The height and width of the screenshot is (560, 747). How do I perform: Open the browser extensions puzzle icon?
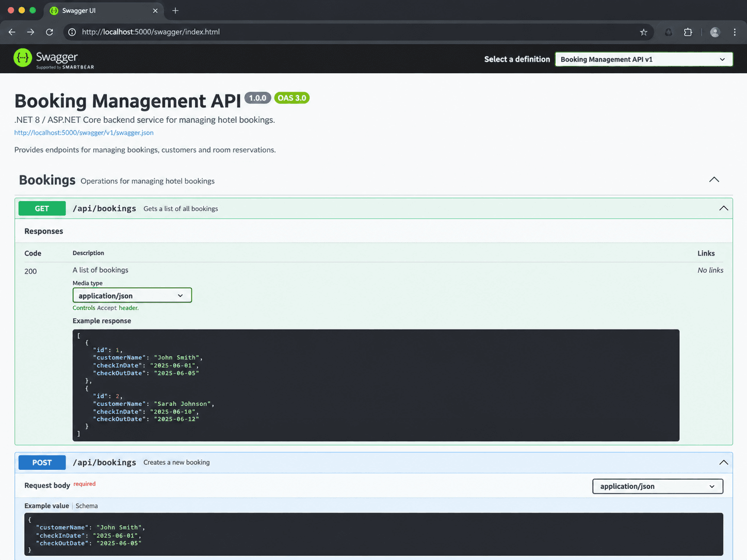point(688,32)
